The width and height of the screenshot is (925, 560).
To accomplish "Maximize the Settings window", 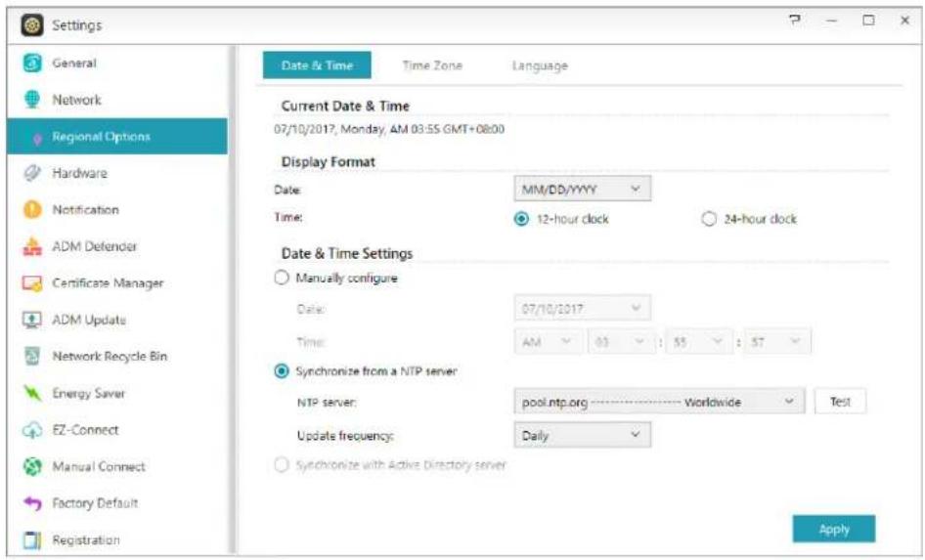I will tap(868, 21).
